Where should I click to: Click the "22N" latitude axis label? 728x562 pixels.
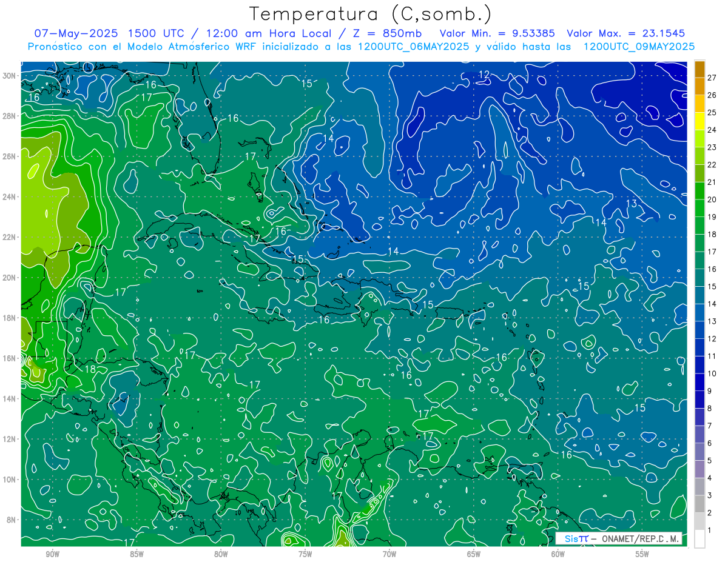point(9,237)
